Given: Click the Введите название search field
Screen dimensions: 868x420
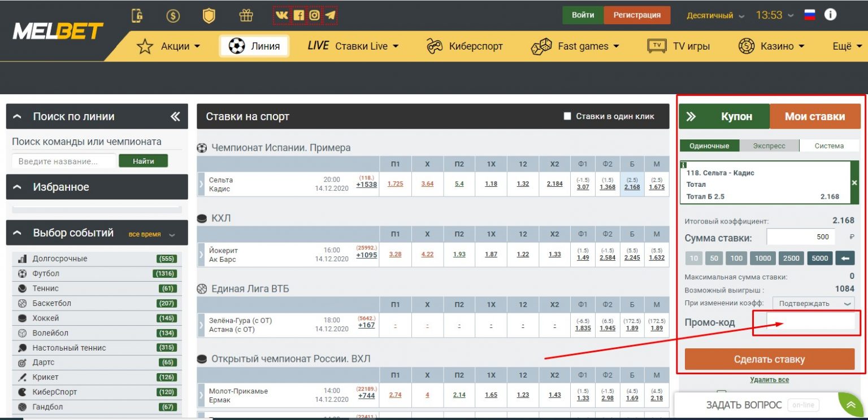Looking at the screenshot, I should [x=64, y=161].
